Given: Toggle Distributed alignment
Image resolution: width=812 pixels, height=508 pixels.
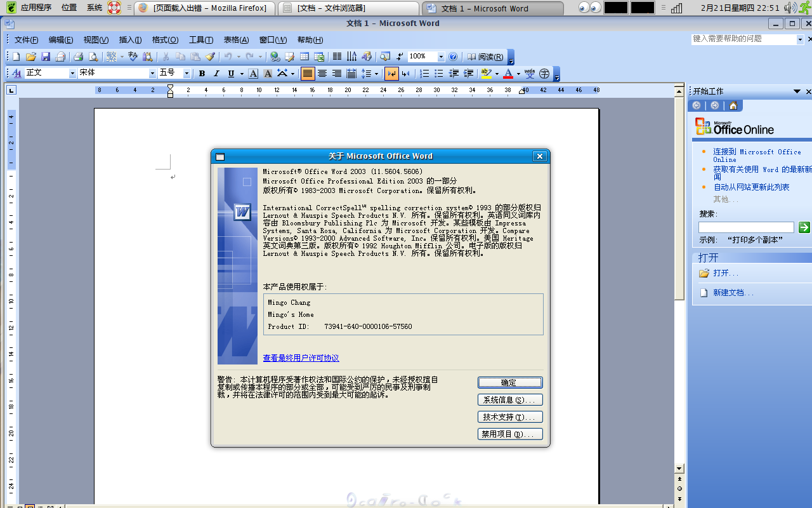Looking at the screenshot, I should (351, 74).
